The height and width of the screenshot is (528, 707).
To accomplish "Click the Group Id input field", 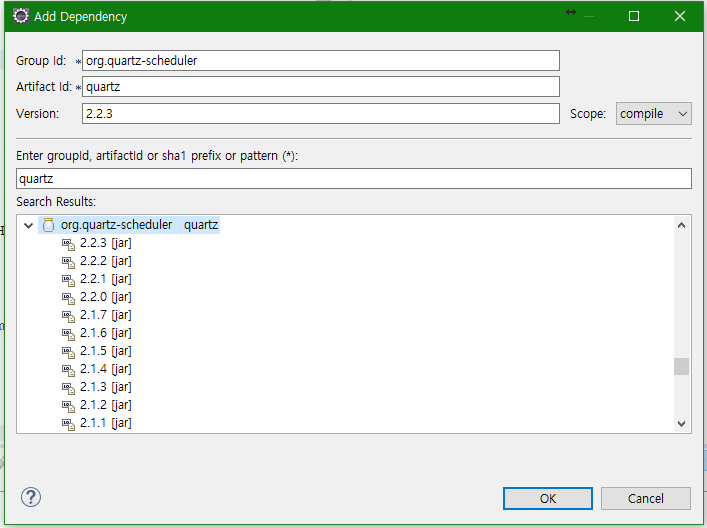I will (321, 60).
